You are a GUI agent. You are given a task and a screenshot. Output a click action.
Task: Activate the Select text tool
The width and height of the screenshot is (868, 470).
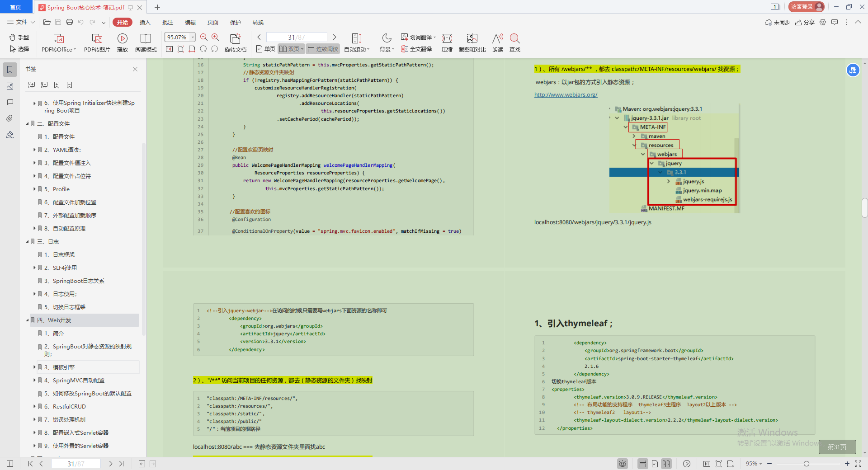(19, 49)
